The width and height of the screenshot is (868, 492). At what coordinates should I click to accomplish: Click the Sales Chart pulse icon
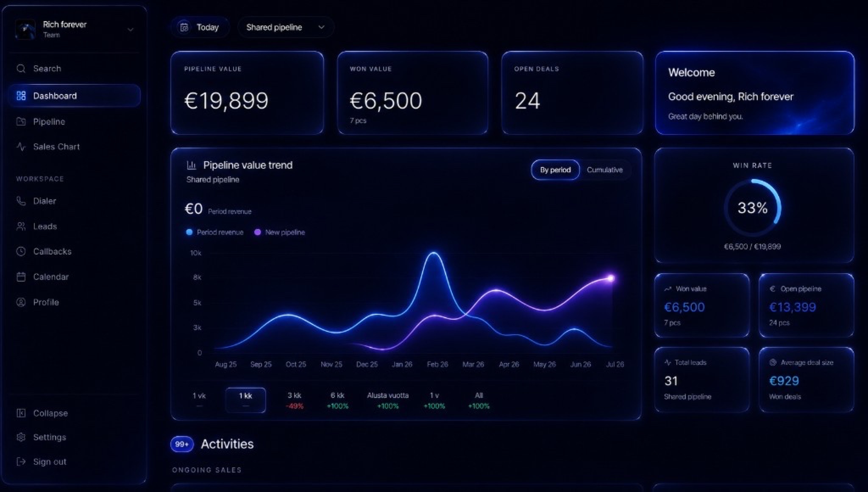tap(21, 146)
